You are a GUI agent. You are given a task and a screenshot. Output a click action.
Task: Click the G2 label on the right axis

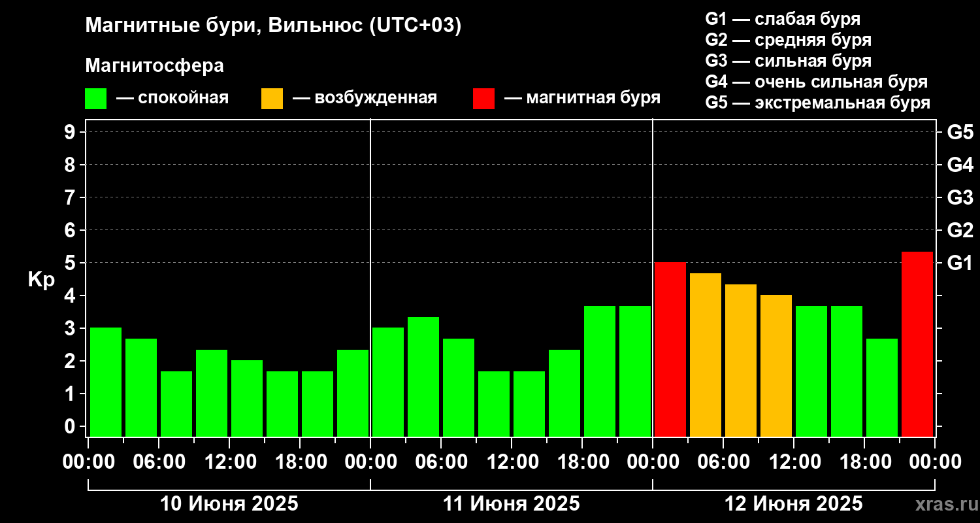(x=960, y=230)
